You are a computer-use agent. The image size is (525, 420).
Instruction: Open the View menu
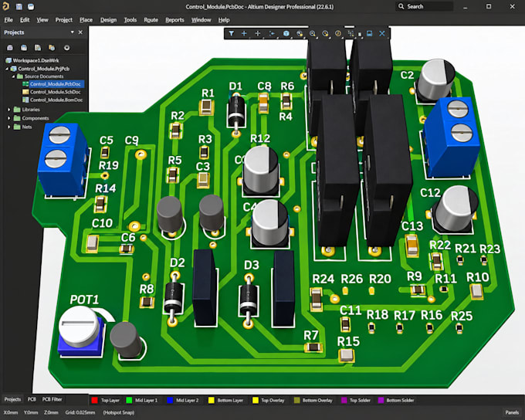point(42,20)
